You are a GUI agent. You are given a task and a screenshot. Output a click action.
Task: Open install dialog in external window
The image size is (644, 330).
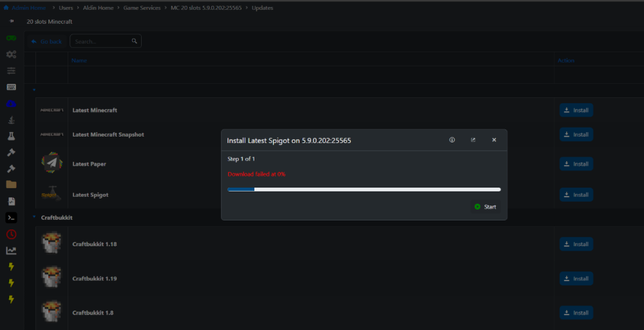(x=473, y=140)
